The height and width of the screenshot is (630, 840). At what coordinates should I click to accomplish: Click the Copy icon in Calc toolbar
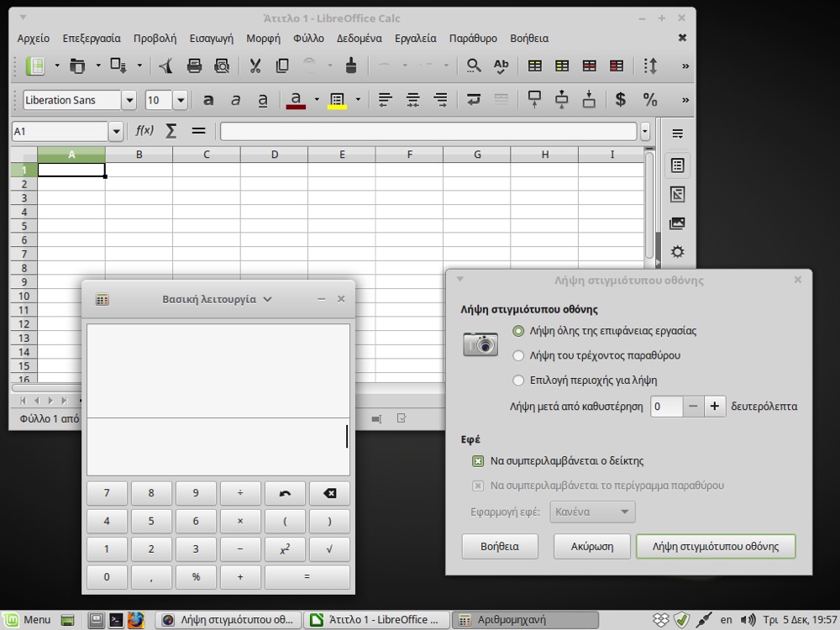coord(282,66)
